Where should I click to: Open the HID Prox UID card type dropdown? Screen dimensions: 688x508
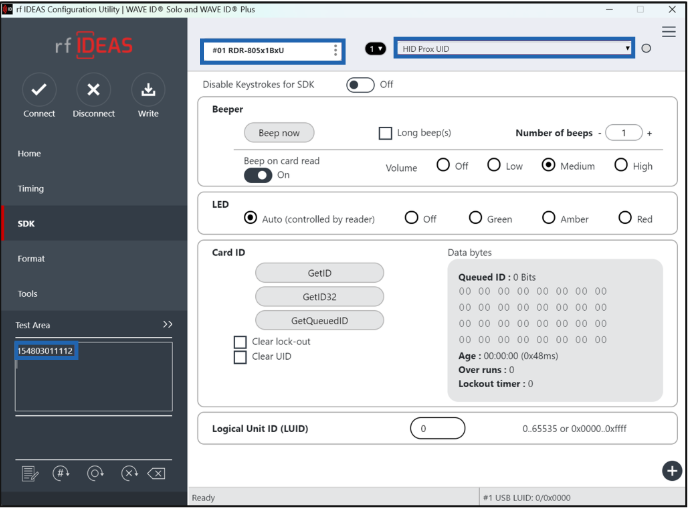514,49
